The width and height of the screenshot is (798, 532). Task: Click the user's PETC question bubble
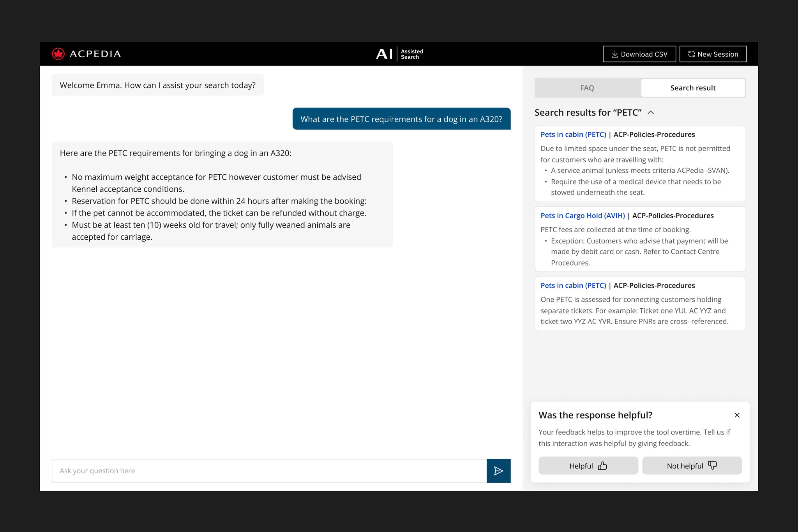pos(401,119)
